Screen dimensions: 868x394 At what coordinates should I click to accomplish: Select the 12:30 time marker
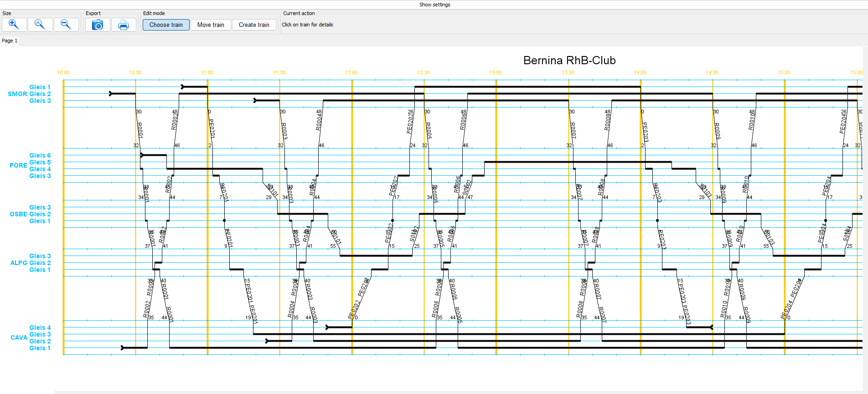424,72
